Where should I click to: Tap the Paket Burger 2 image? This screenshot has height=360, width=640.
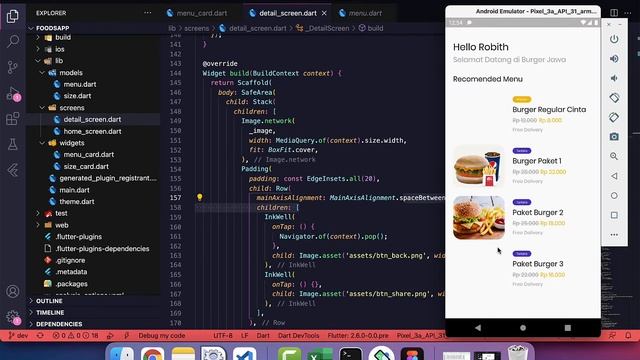click(x=479, y=218)
